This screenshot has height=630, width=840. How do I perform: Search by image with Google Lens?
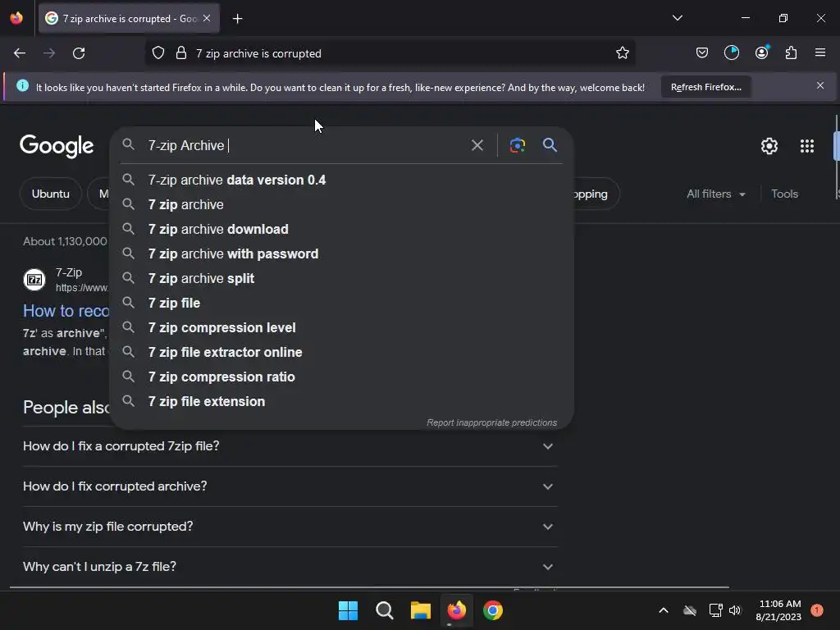pyautogui.click(x=517, y=145)
